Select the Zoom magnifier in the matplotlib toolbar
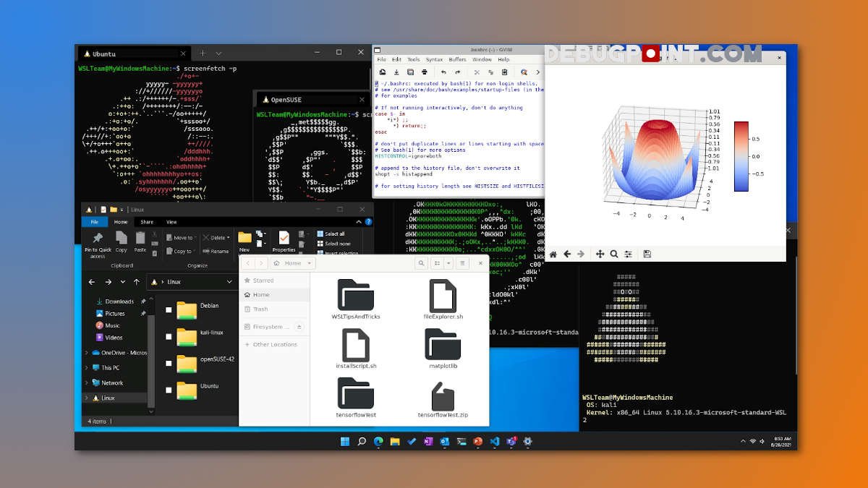 coord(614,254)
